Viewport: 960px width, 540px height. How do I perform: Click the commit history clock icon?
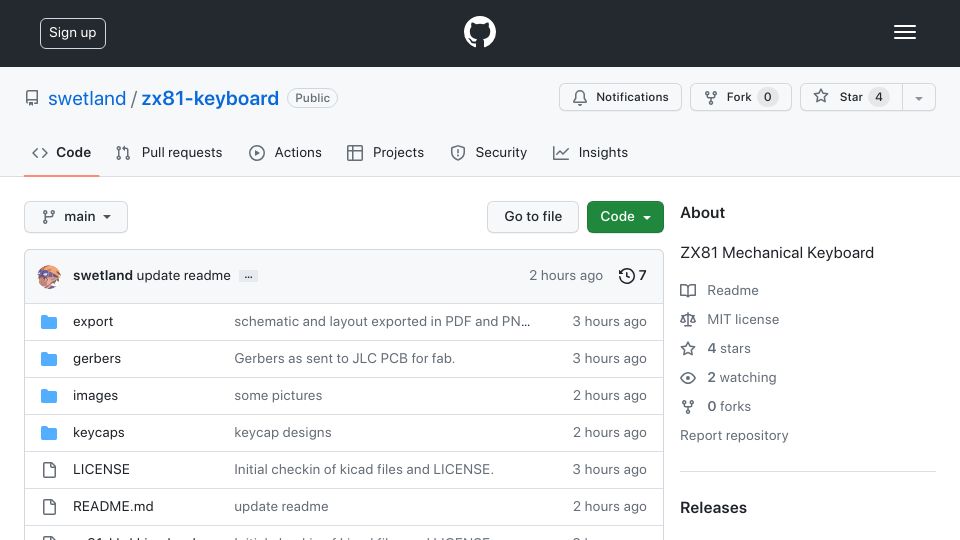[x=626, y=276]
